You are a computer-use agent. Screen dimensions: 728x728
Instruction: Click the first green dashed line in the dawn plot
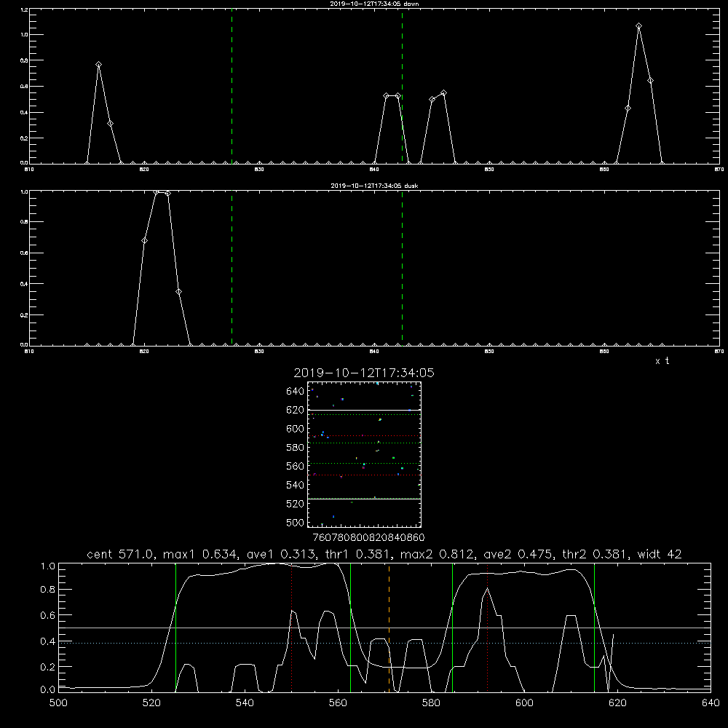[x=232, y=86]
